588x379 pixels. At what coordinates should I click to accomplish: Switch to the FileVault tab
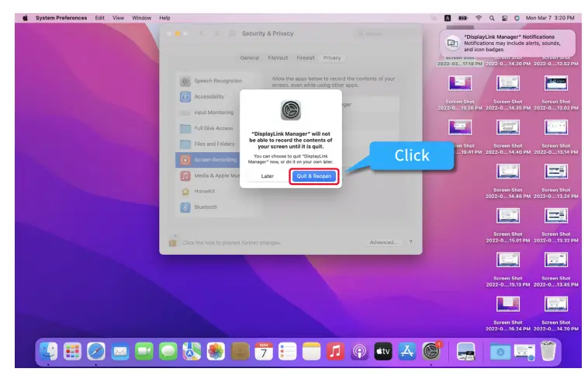pos(278,57)
